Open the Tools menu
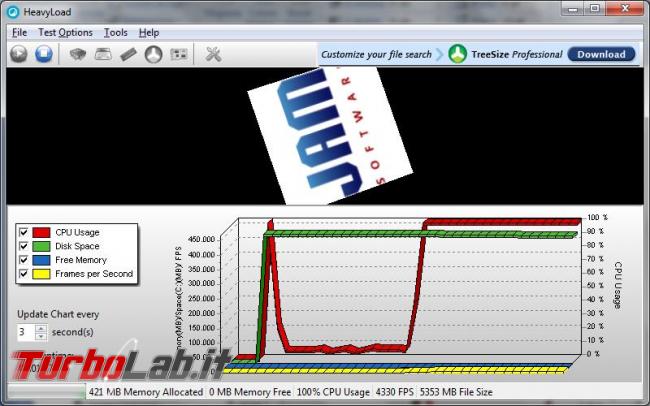The height and width of the screenshot is (406, 650). 116,32
